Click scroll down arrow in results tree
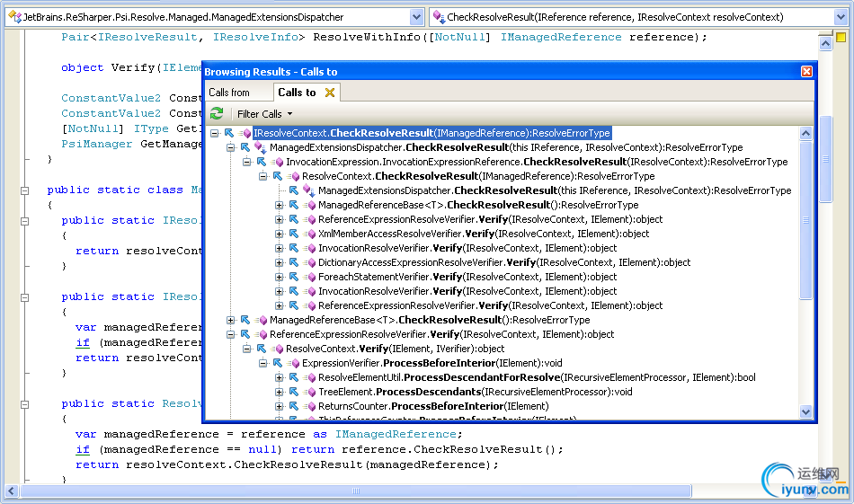Image resolution: width=854 pixels, height=504 pixels. [805, 412]
